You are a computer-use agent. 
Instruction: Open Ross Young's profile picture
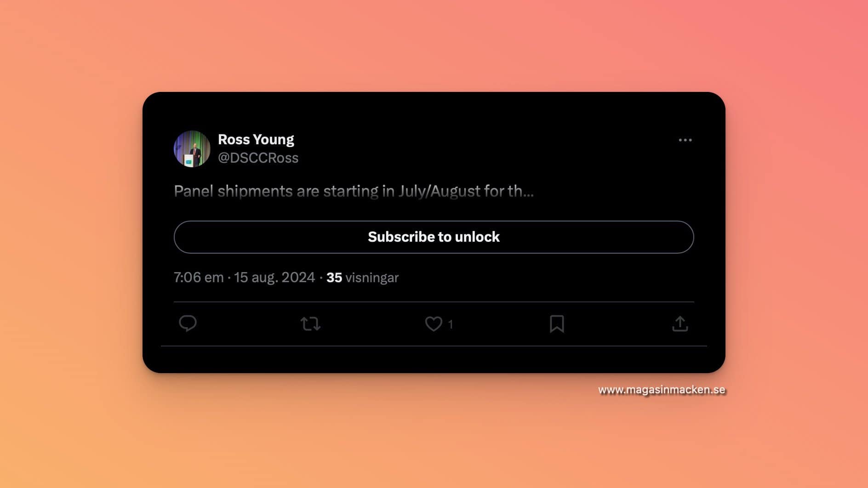coord(192,149)
